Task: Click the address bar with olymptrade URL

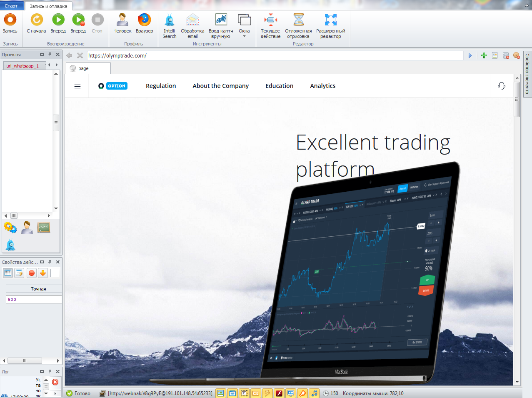Action: pos(275,55)
